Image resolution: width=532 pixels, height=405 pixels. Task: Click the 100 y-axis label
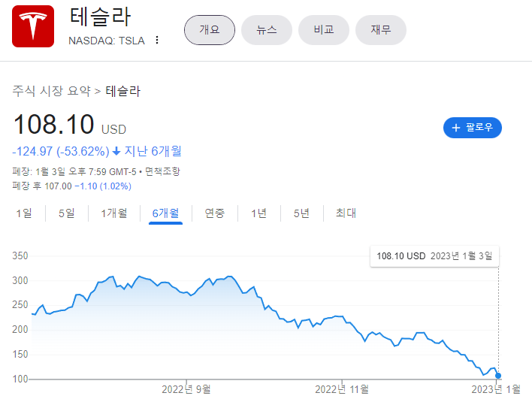pyautogui.click(x=20, y=379)
